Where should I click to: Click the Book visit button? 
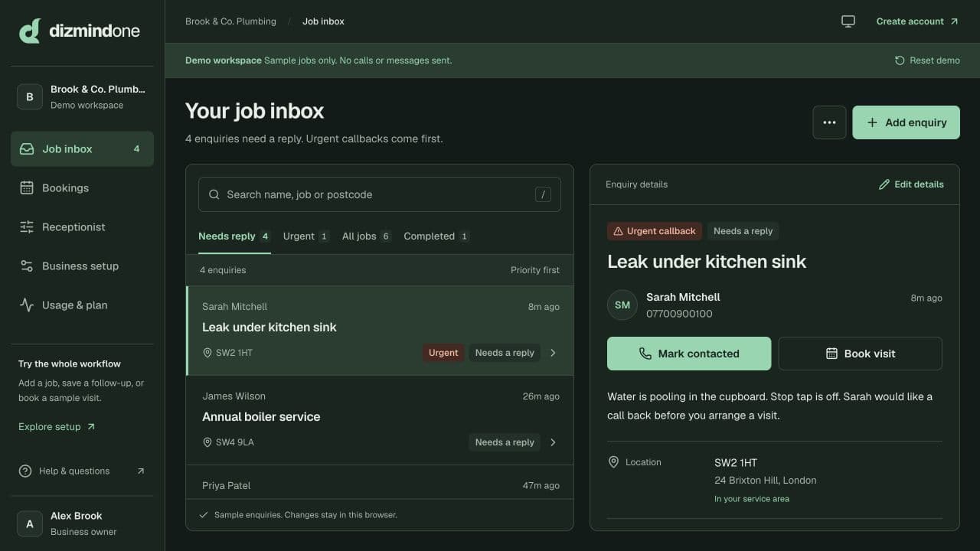861,354
